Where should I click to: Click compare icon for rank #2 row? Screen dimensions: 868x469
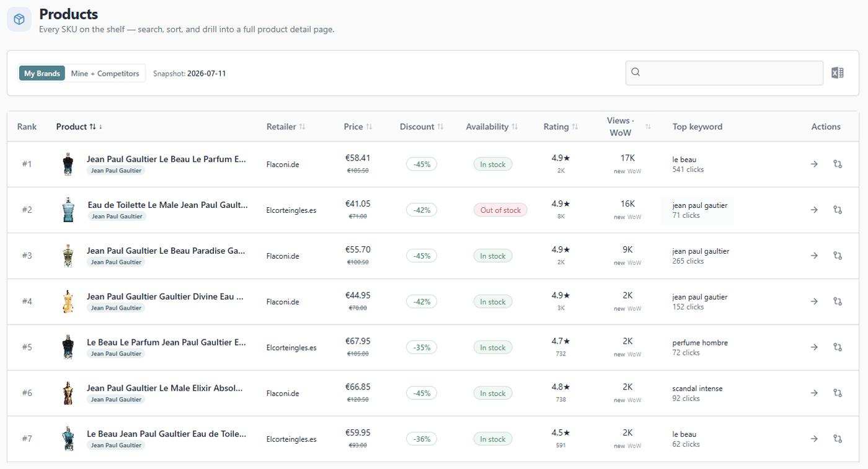[838, 210]
